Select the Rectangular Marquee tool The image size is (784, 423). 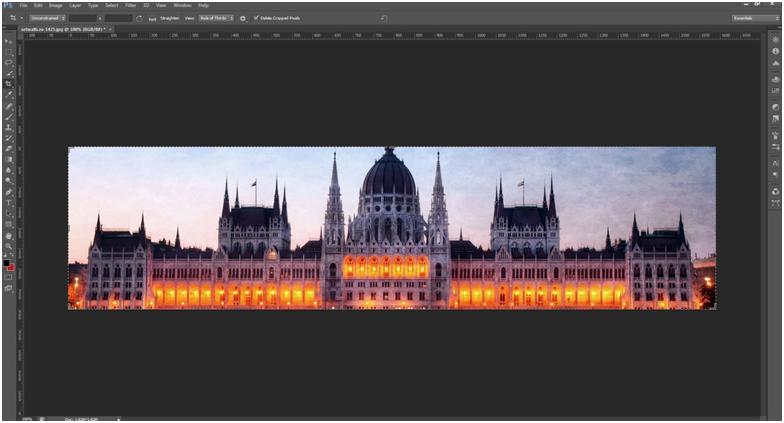(x=8, y=52)
